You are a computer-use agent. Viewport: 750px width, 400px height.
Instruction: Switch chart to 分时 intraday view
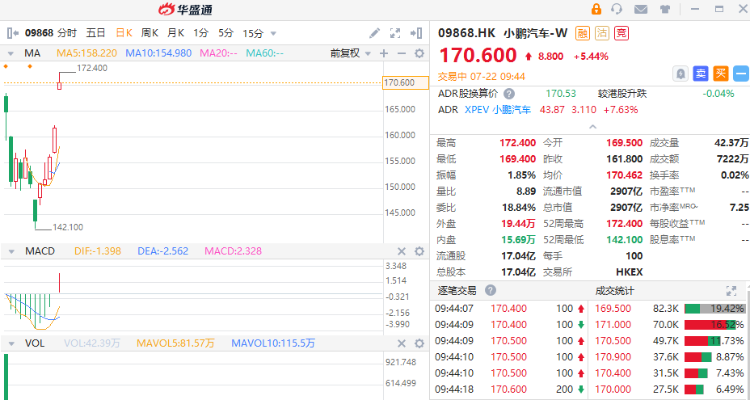(66, 33)
